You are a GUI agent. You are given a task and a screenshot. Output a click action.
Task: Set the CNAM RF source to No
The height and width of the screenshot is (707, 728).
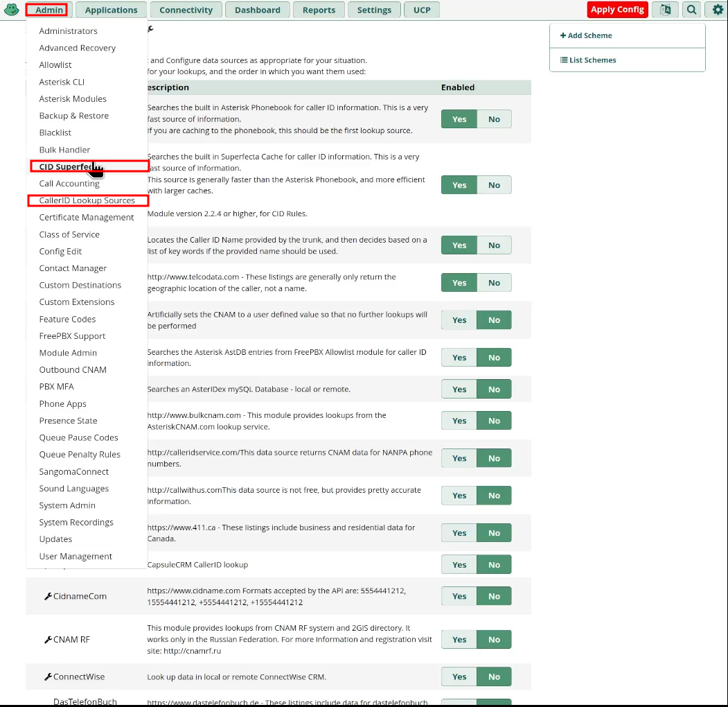pyautogui.click(x=494, y=640)
